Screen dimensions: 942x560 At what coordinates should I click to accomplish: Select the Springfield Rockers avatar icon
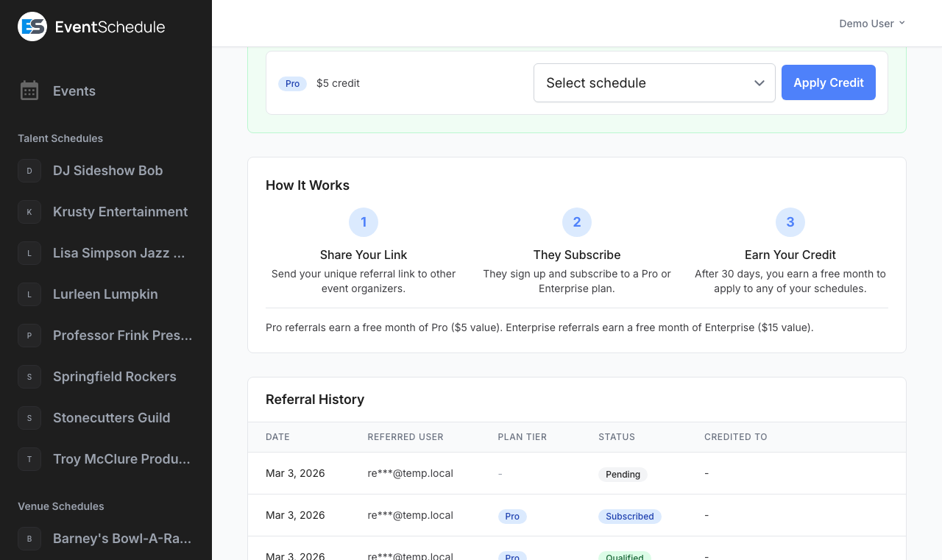click(29, 377)
